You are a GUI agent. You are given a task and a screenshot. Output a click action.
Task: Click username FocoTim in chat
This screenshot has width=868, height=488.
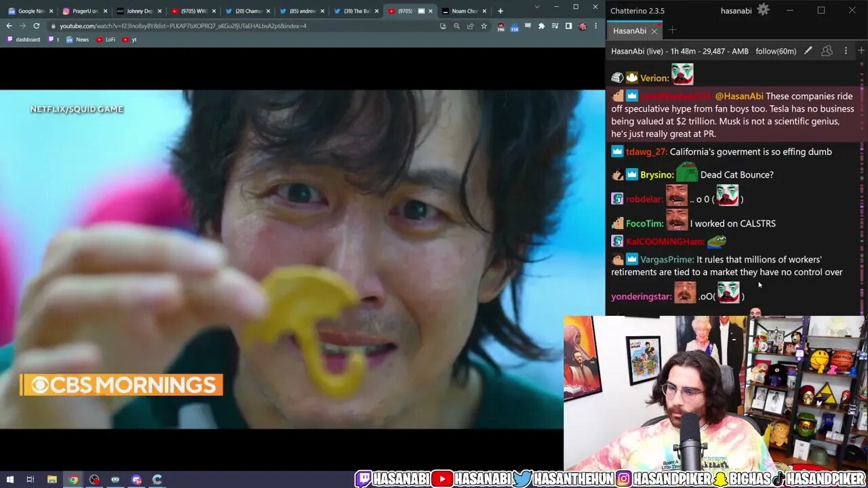tap(645, 224)
